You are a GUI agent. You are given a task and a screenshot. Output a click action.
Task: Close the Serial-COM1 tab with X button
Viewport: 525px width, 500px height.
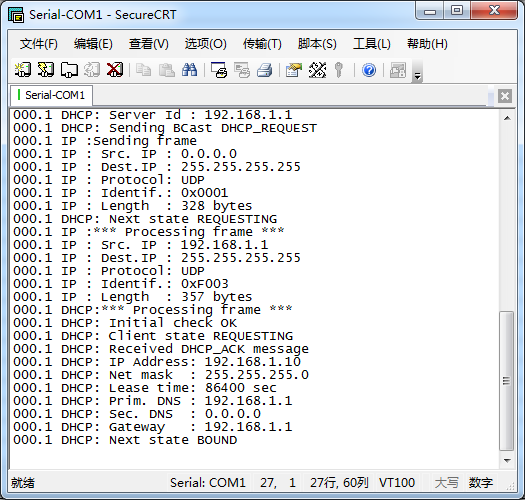click(505, 96)
